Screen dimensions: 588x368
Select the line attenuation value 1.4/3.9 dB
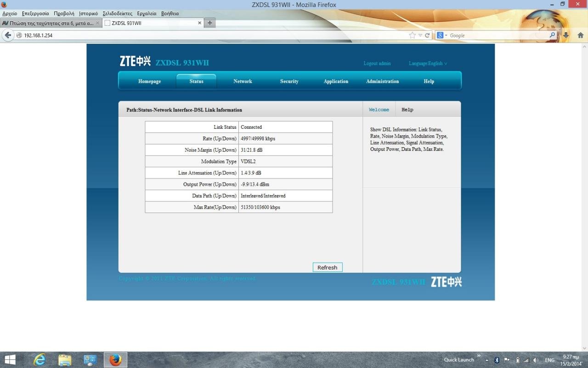(251, 173)
